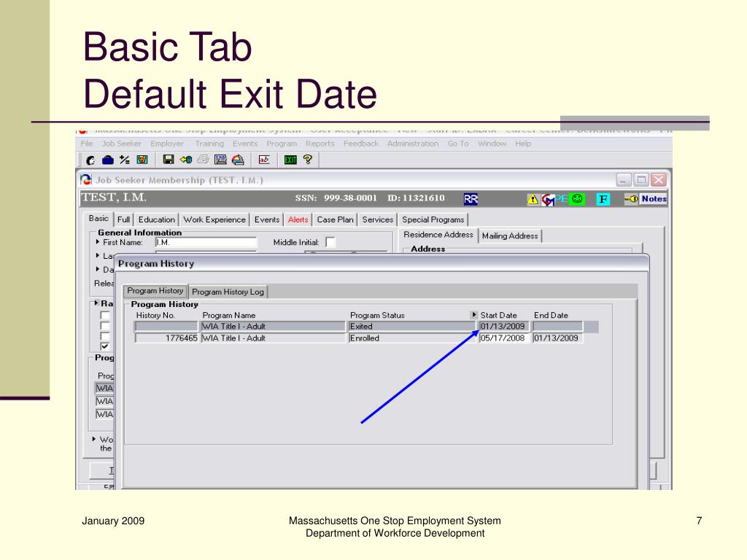Open the Work Experience tab
Screen dimensions: 747x560
click(x=214, y=219)
